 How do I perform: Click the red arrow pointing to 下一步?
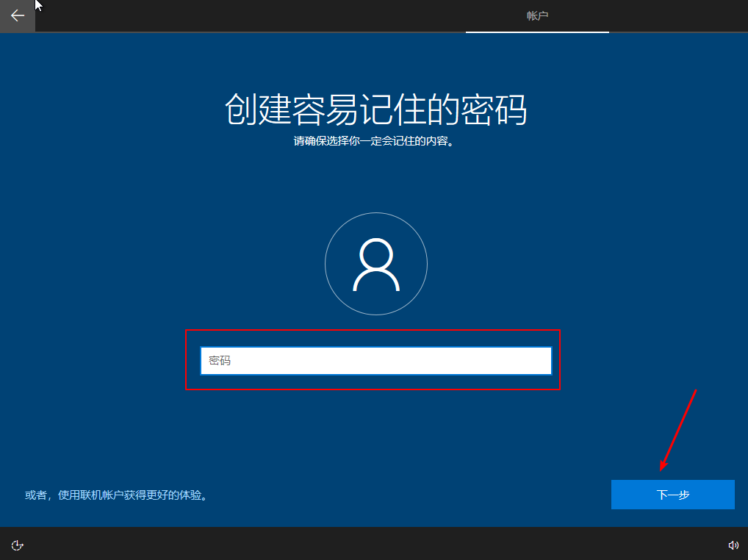[677, 430]
